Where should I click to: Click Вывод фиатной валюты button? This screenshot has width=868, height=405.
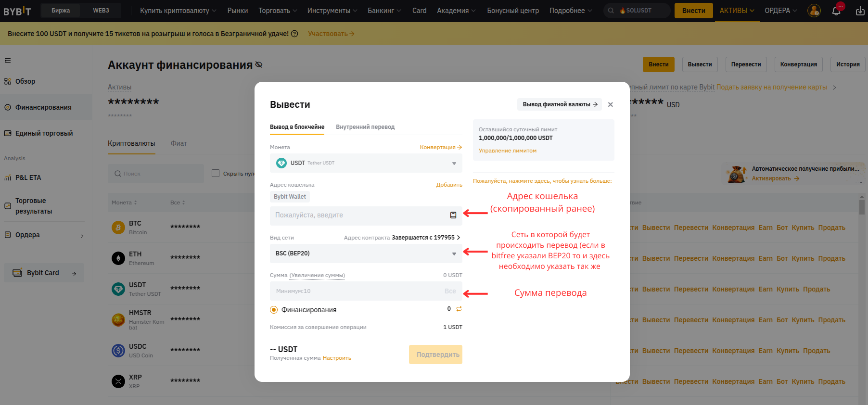[x=560, y=104]
